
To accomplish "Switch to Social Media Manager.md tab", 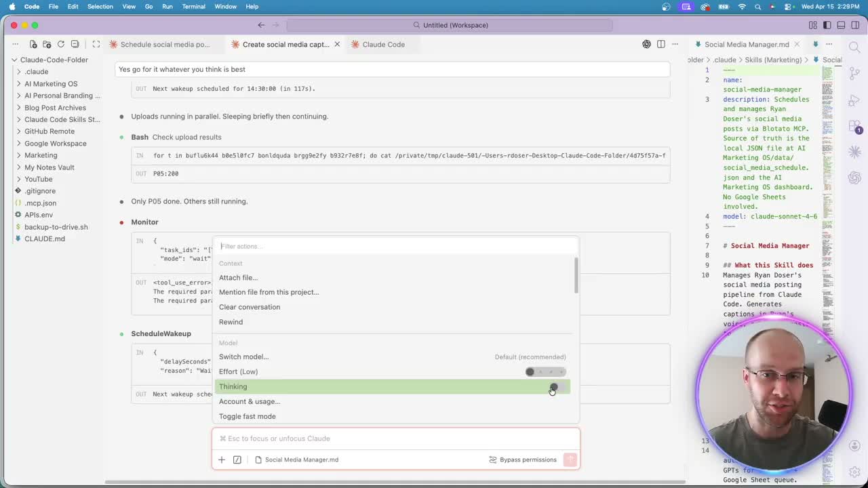I will pyautogui.click(x=747, y=44).
